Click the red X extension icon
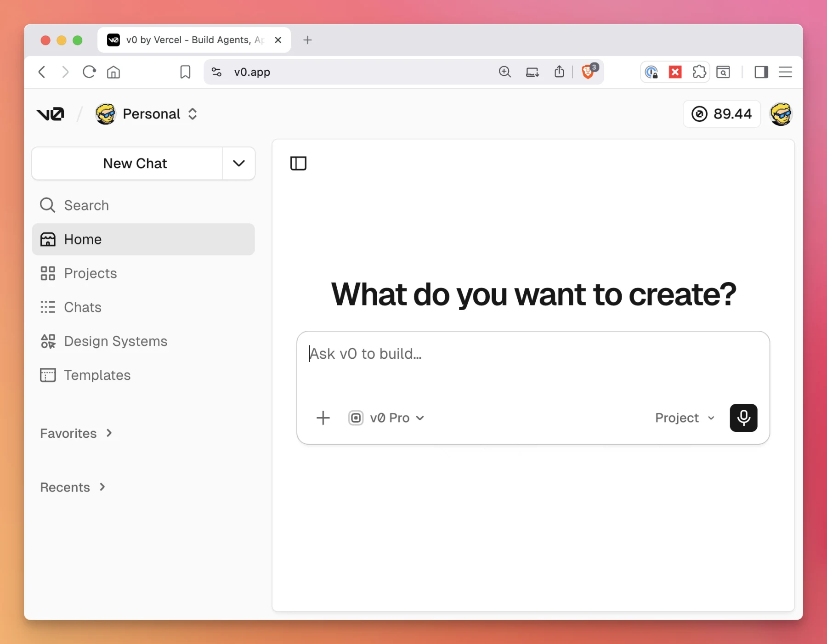The height and width of the screenshot is (644, 827). [675, 72]
